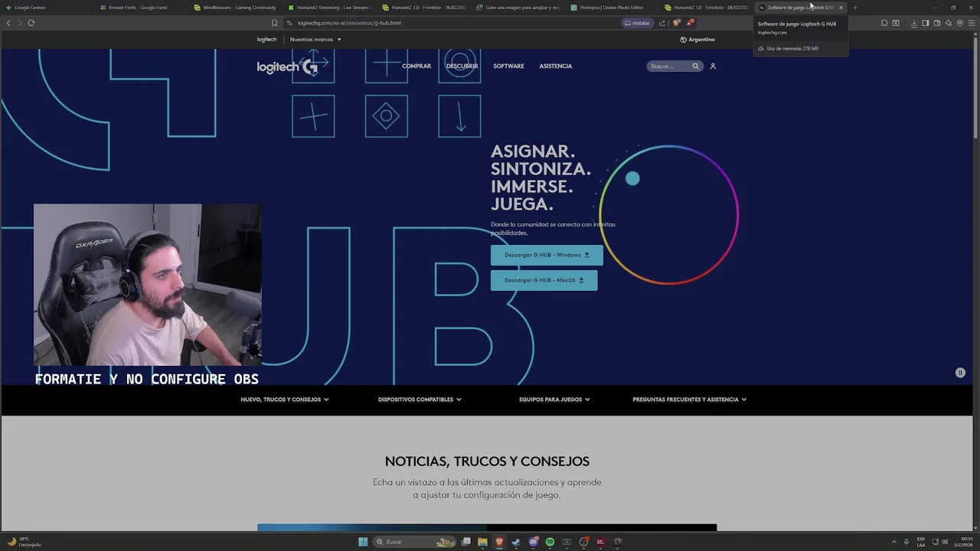The image size is (980, 551).
Task: Open Steam from taskbar
Action: coord(516,542)
